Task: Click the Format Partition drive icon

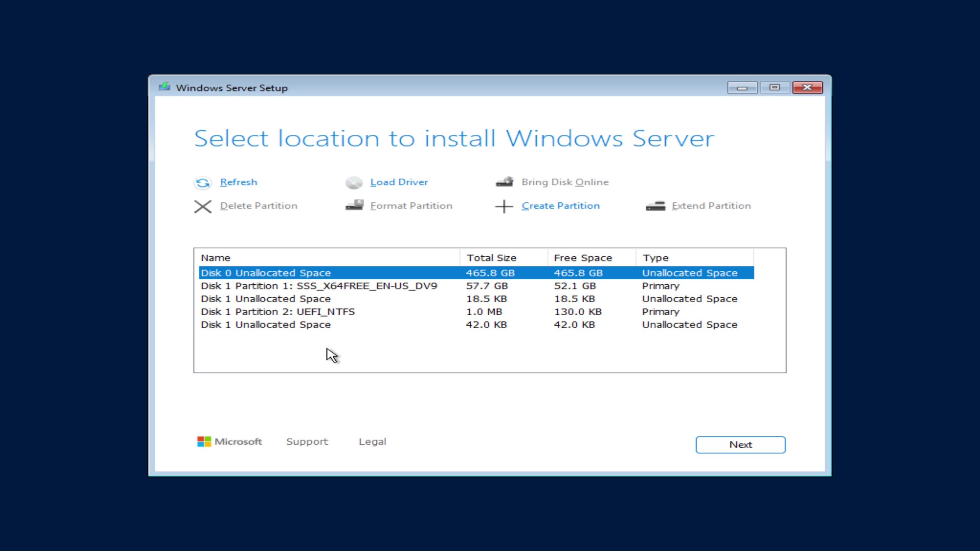Action: click(x=354, y=205)
